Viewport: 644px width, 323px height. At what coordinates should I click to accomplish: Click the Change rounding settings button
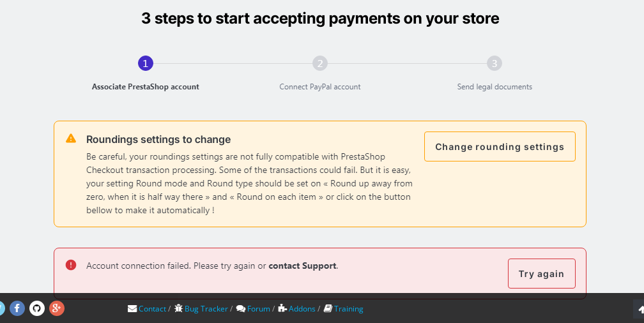(500, 147)
